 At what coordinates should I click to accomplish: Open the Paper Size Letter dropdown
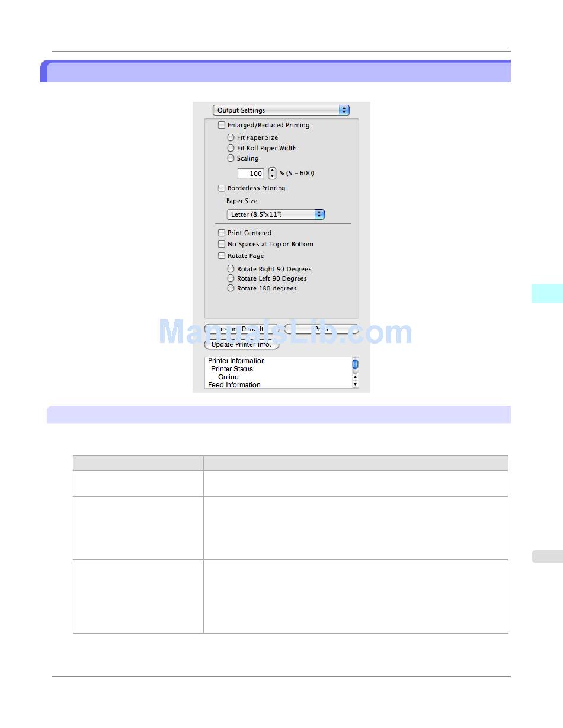tap(276, 214)
